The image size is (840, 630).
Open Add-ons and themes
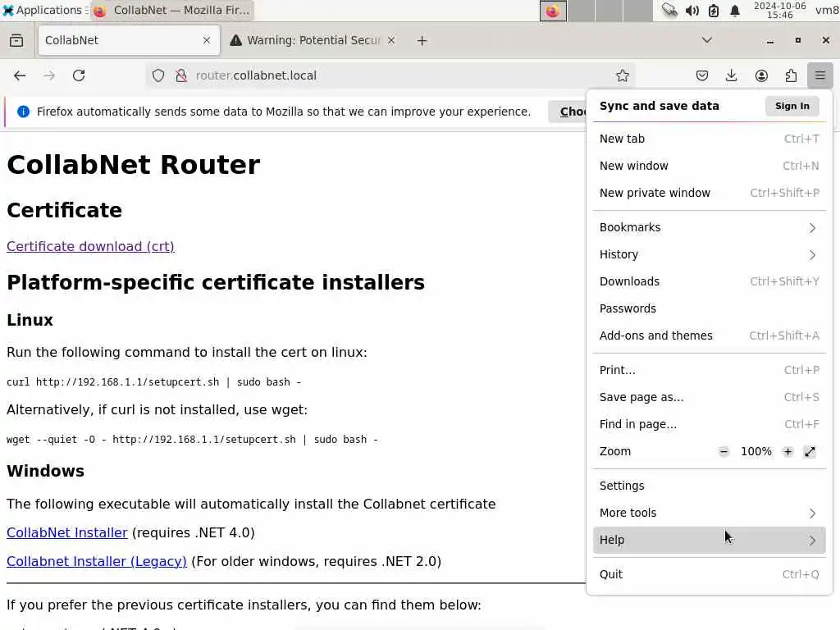tap(709, 336)
